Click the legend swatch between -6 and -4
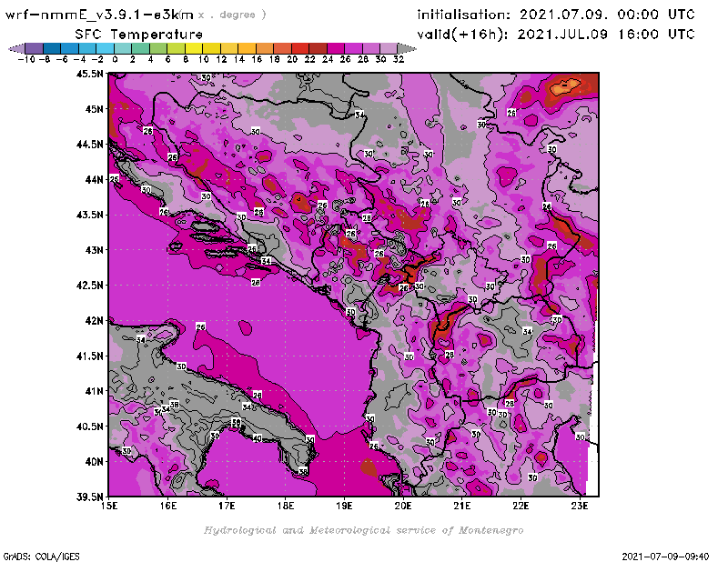Viewport: 728px width, 562px height. [70, 48]
